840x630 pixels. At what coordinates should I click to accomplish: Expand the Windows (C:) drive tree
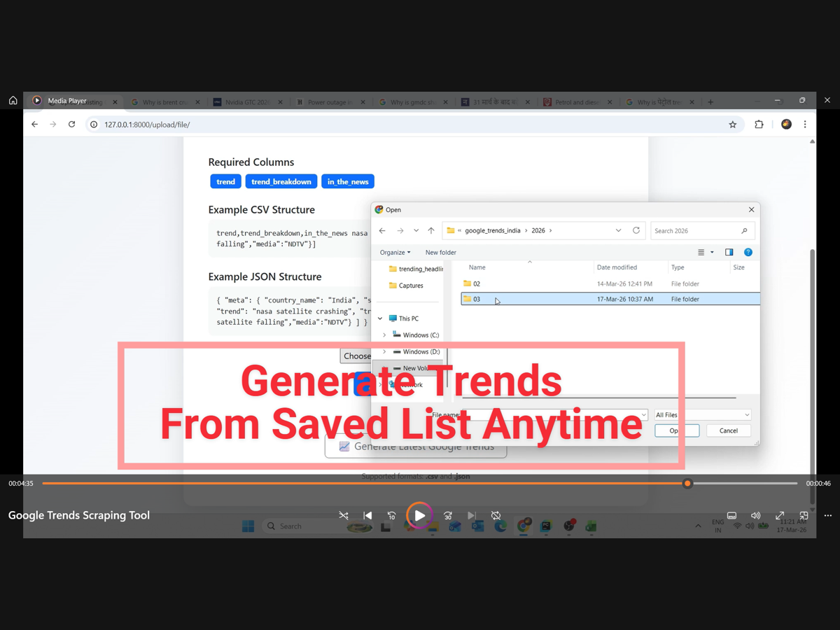click(x=384, y=335)
